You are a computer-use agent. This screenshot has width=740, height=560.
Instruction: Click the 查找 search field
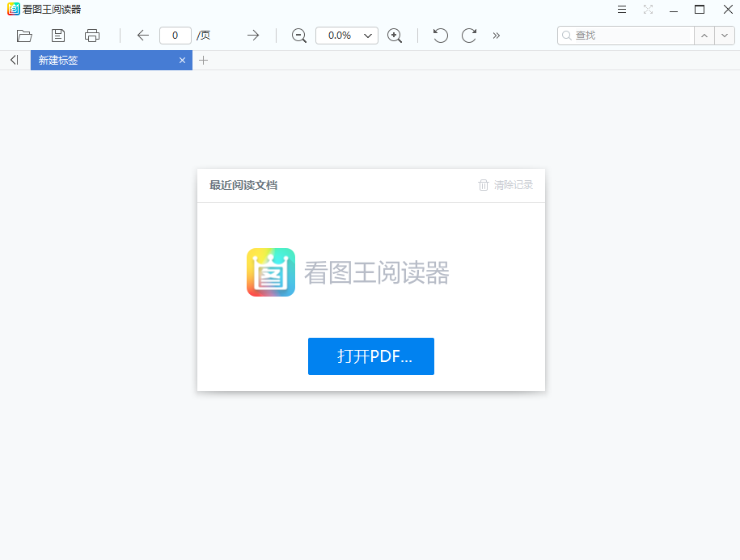[x=626, y=36]
